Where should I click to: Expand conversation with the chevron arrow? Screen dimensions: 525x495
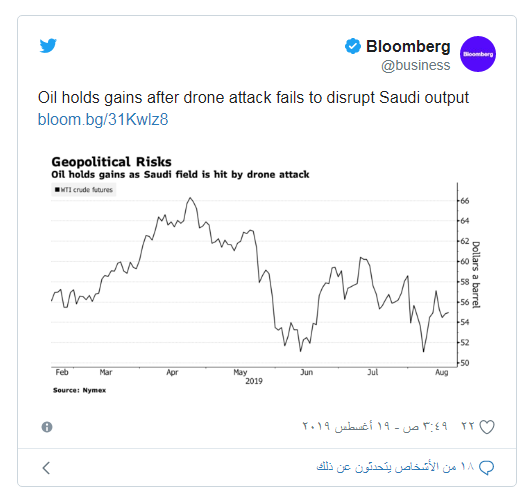pyautogui.click(x=46, y=468)
